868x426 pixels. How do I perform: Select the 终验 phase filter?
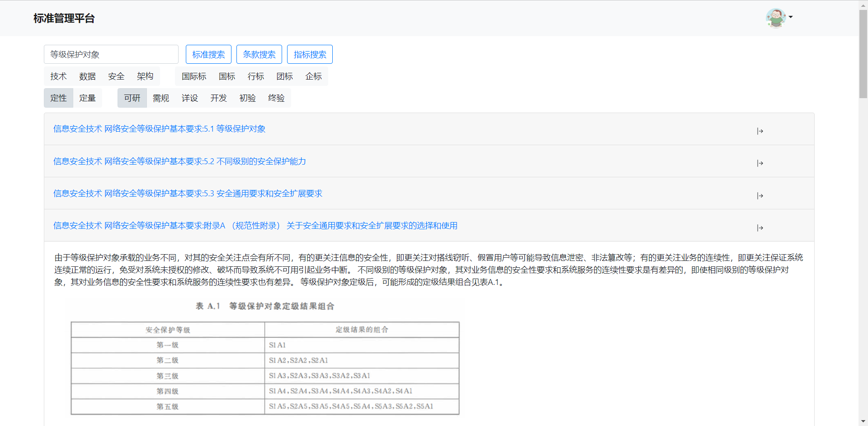pos(276,98)
